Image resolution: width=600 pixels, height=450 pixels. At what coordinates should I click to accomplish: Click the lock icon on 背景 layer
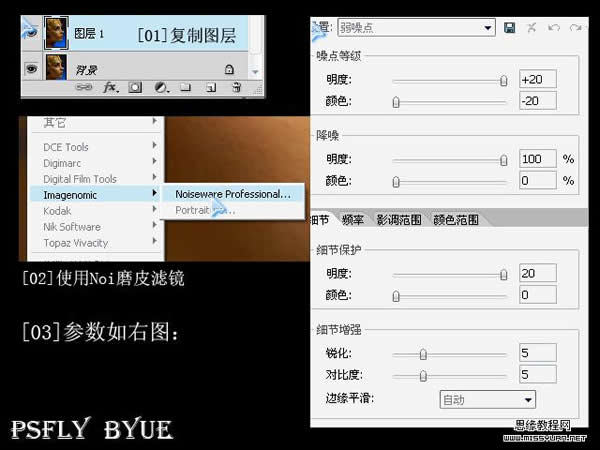click(x=229, y=69)
